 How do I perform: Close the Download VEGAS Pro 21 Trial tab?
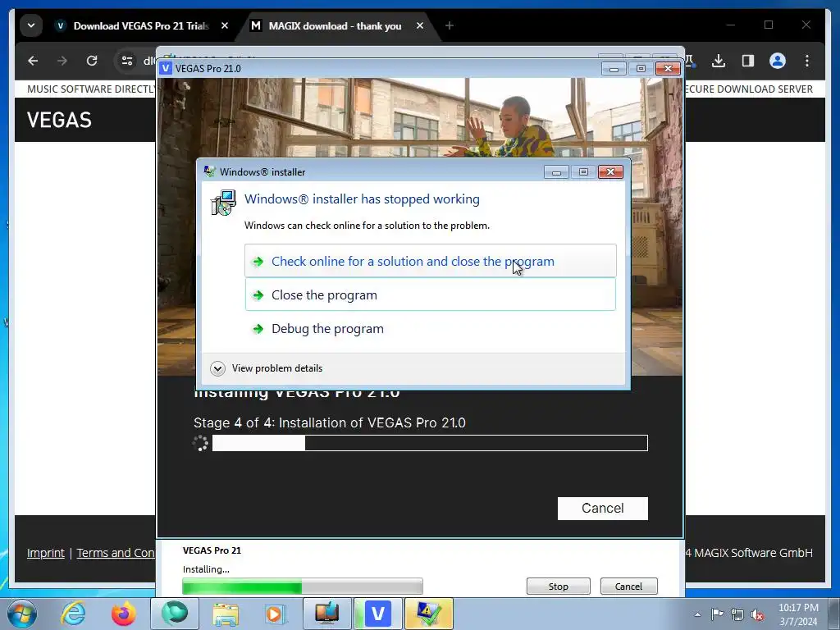(225, 25)
